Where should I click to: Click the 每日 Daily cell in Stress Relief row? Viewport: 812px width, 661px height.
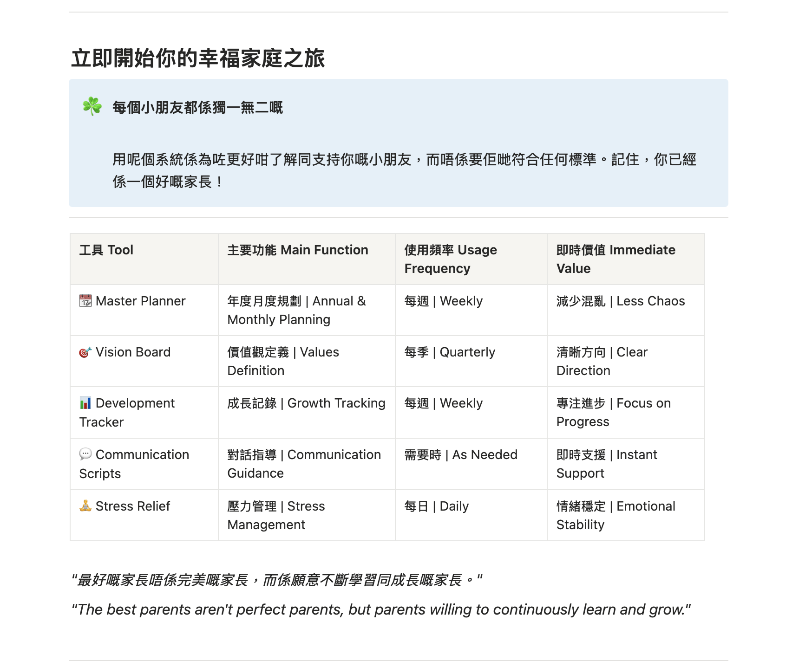[x=436, y=506]
